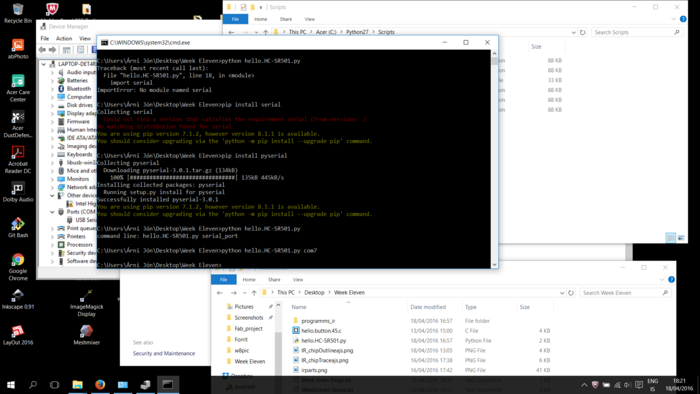The image size is (700, 394).
Task: Switch Scripts window to details view icon
Action: point(670,238)
